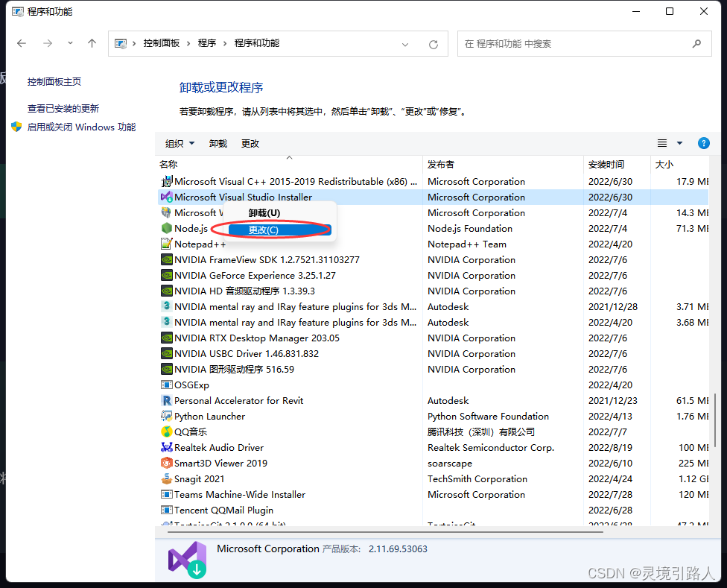This screenshot has width=727, height=588.
Task: Click Personal Accelerator for Revit icon
Action: tap(166, 401)
